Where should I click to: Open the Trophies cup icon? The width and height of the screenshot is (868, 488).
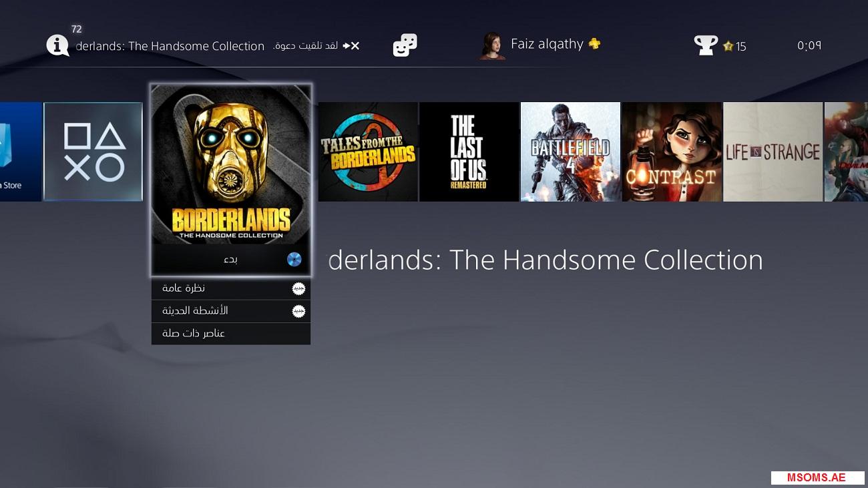(x=706, y=45)
